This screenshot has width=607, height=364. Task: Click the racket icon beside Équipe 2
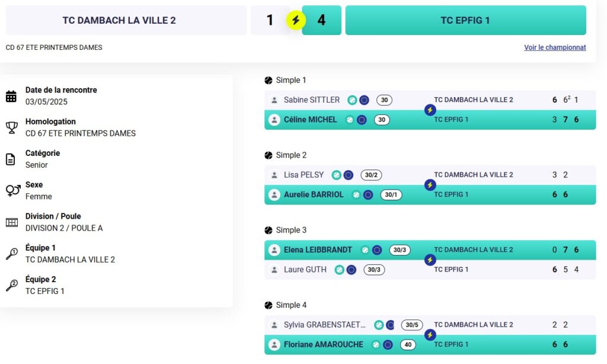point(11,285)
